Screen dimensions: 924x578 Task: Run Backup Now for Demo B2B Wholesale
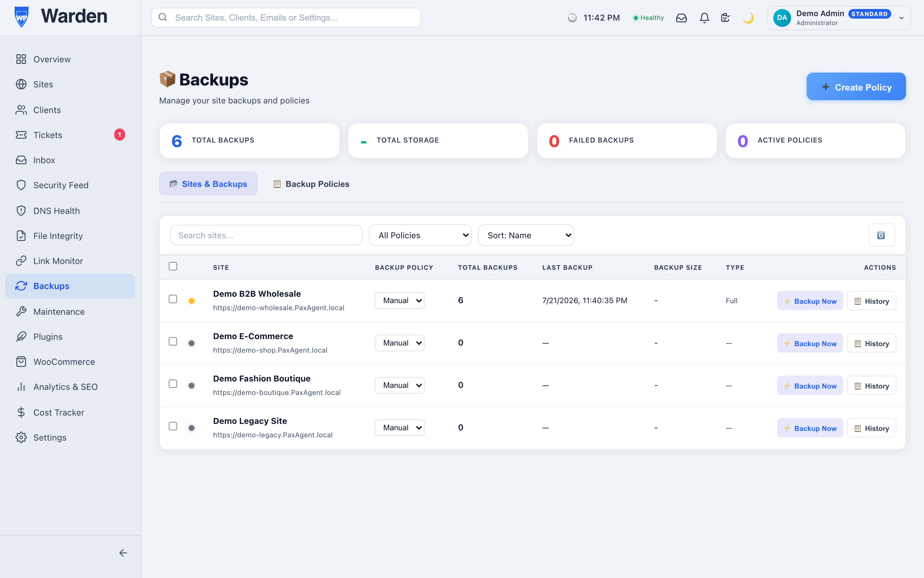[x=810, y=301]
